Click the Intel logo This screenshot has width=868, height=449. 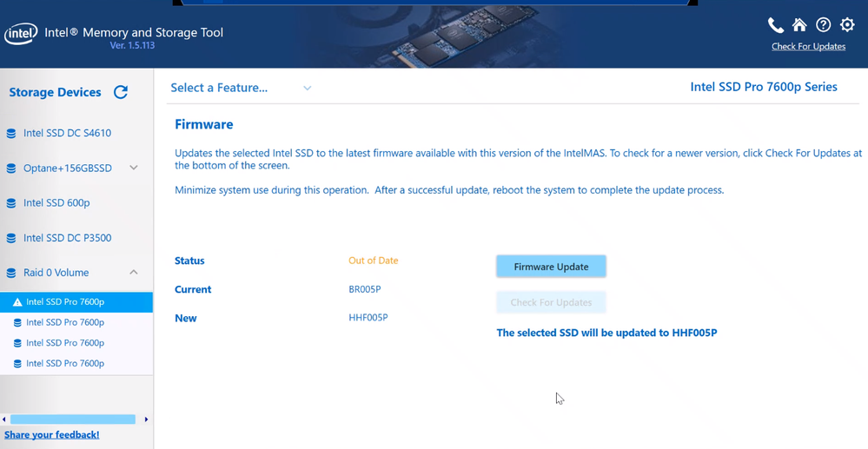[x=21, y=33]
